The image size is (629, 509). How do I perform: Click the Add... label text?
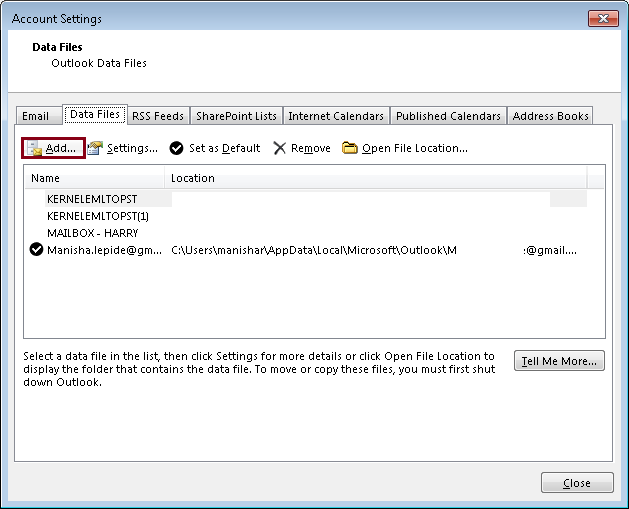pos(61,148)
